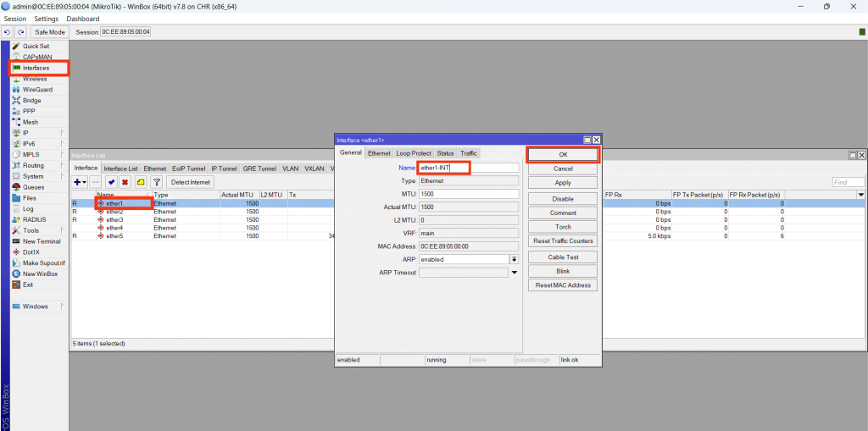Click the blue plus add interface icon
This screenshot has height=431, width=868.
78,182
